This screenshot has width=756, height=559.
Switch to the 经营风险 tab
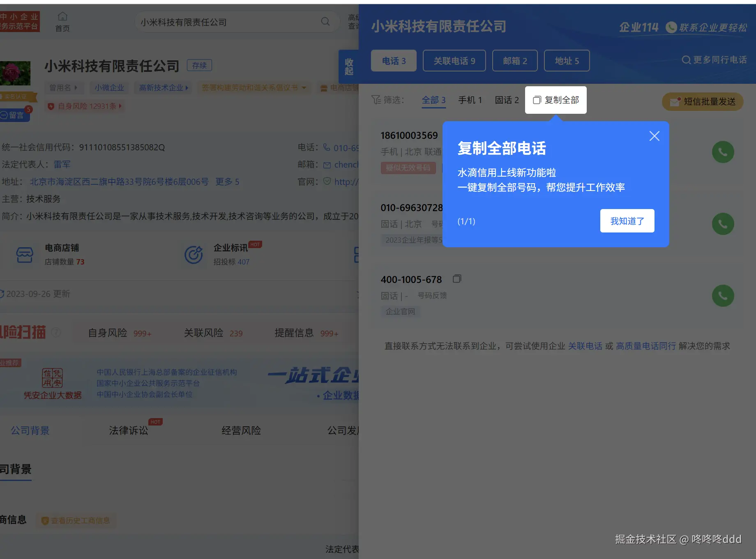tap(241, 430)
